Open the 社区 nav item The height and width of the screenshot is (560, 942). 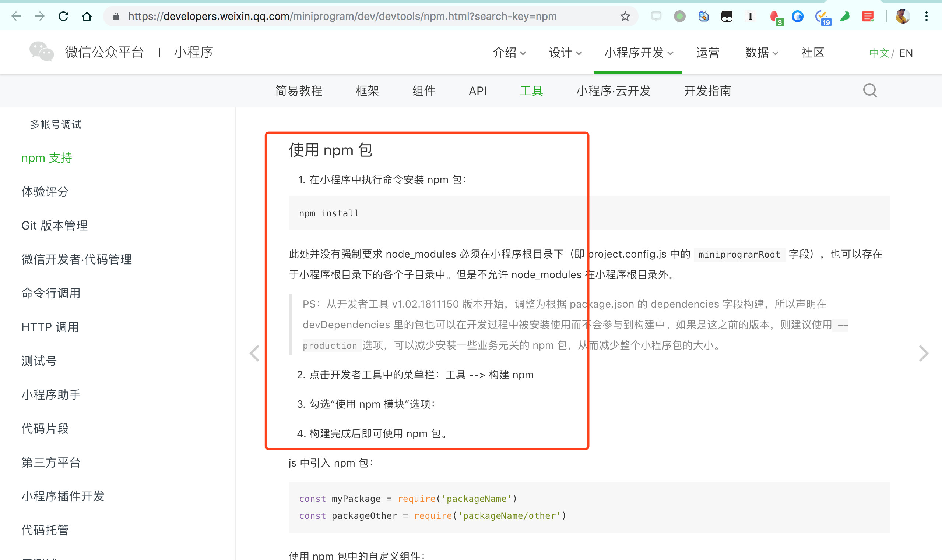812,53
